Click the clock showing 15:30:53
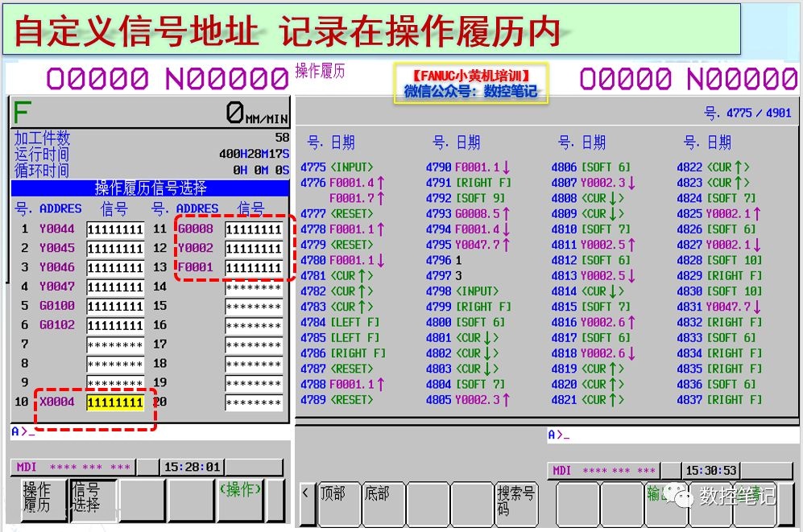The height and width of the screenshot is (532, 803). [711, 470]
